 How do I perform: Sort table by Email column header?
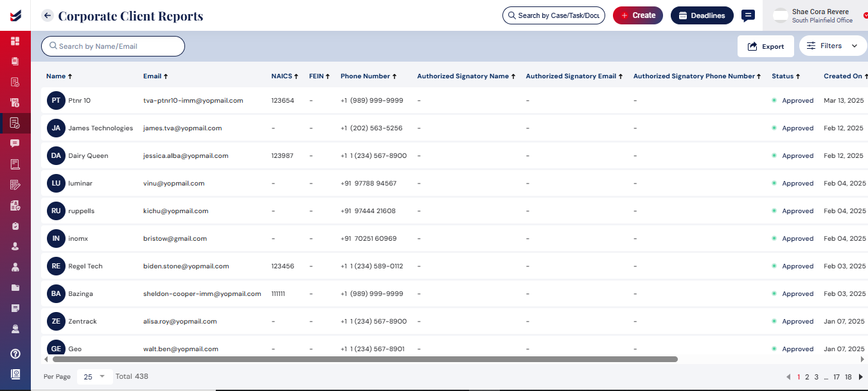point(155,76)
